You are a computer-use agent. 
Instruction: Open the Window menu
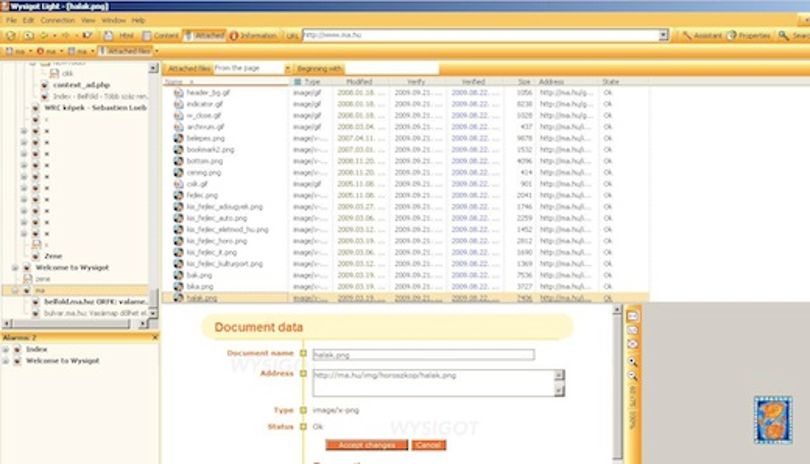113,20
